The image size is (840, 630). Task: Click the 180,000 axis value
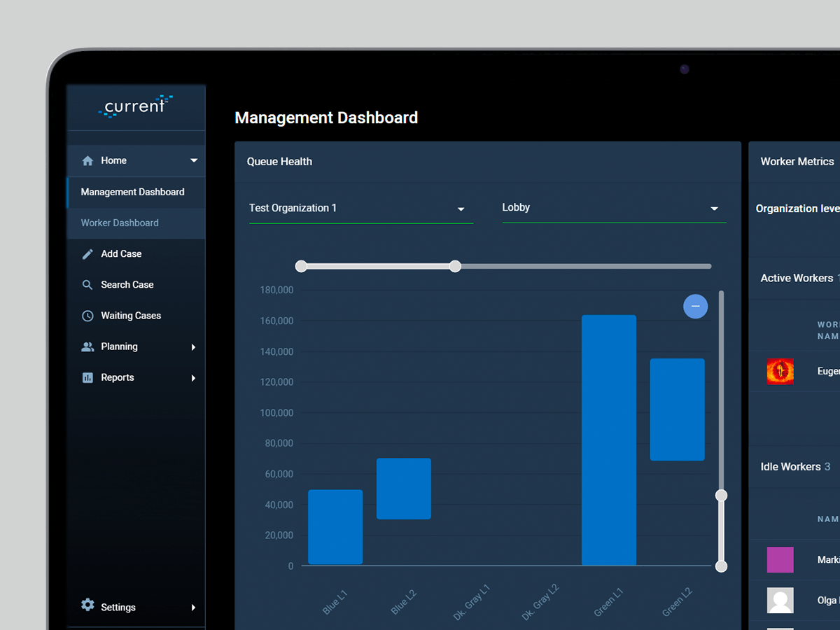click(x=276, y=290)
